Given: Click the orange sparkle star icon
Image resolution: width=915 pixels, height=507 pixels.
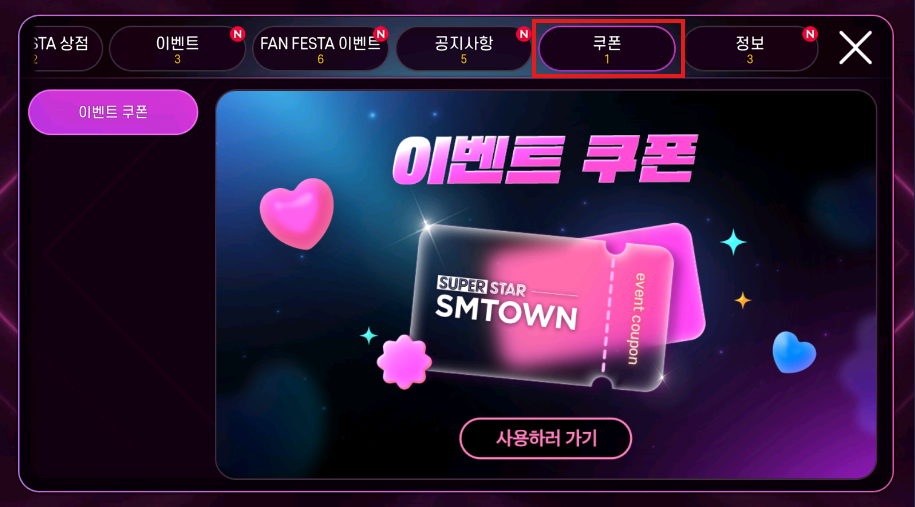Looking at the screenshot, I should pos(742,300).
